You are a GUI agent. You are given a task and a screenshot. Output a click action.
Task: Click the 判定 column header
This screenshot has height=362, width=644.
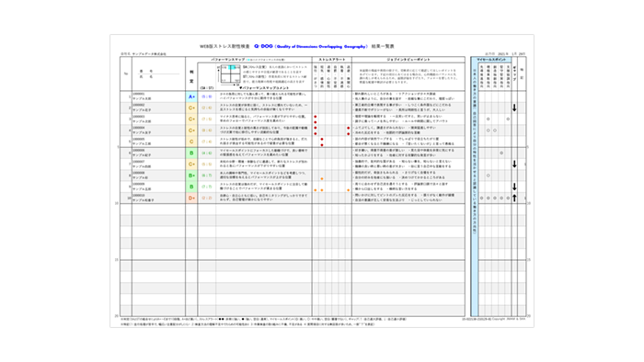pyautogui.click(x=191, y=76)
